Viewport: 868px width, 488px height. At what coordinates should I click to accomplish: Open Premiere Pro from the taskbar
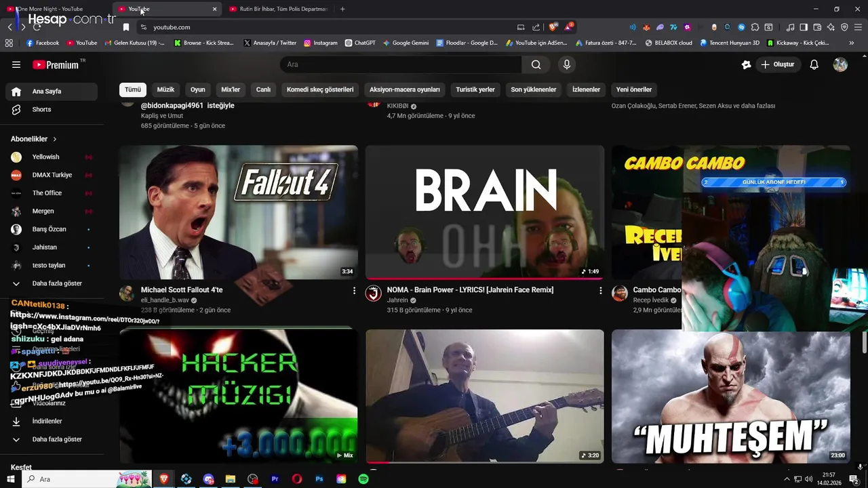click(275, 479)
